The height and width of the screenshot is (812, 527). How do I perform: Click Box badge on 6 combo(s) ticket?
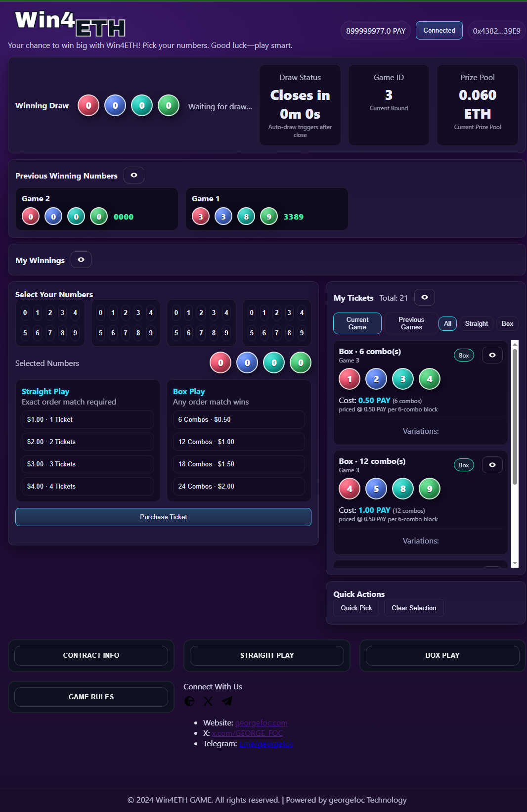464,355
